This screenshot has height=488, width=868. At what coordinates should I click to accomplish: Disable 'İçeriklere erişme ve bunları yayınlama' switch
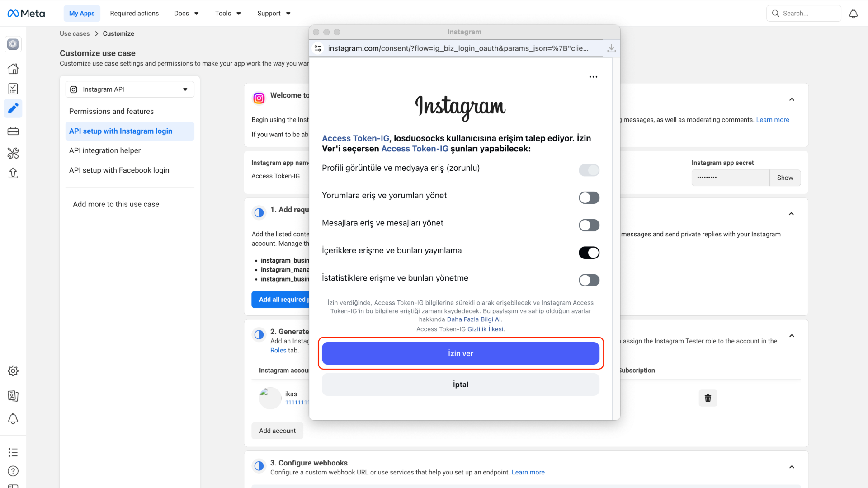click(589, 253)
